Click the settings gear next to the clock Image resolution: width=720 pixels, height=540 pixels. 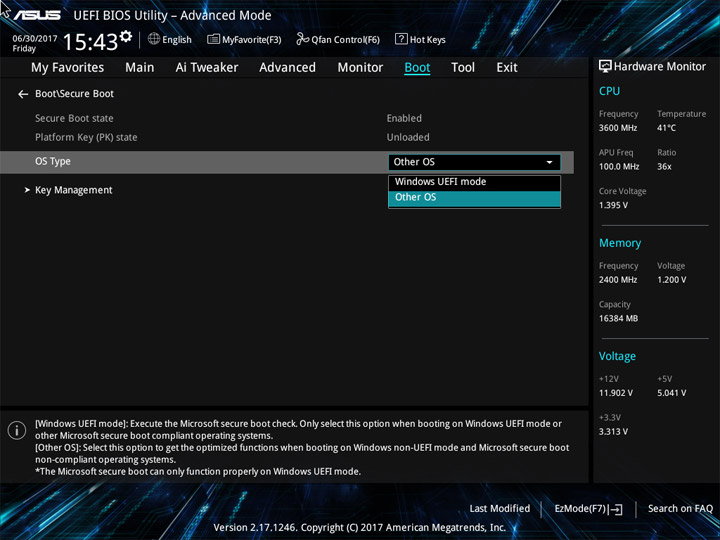[x=126, y=36]
